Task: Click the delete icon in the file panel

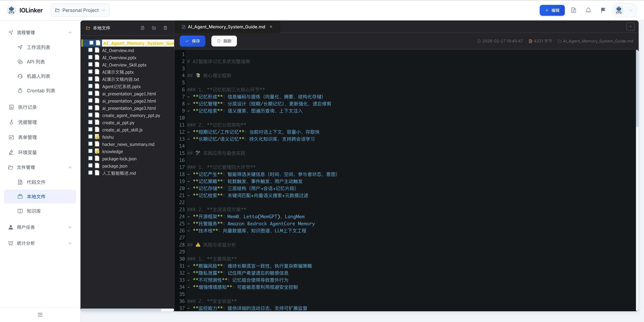Action: click(165, 28)
